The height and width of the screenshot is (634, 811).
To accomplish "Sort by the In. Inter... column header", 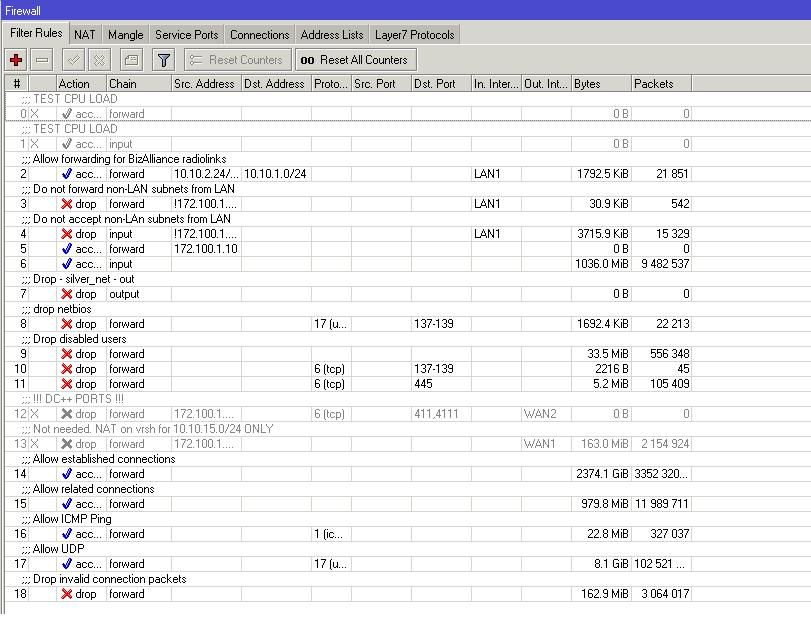I will (496, 84).
